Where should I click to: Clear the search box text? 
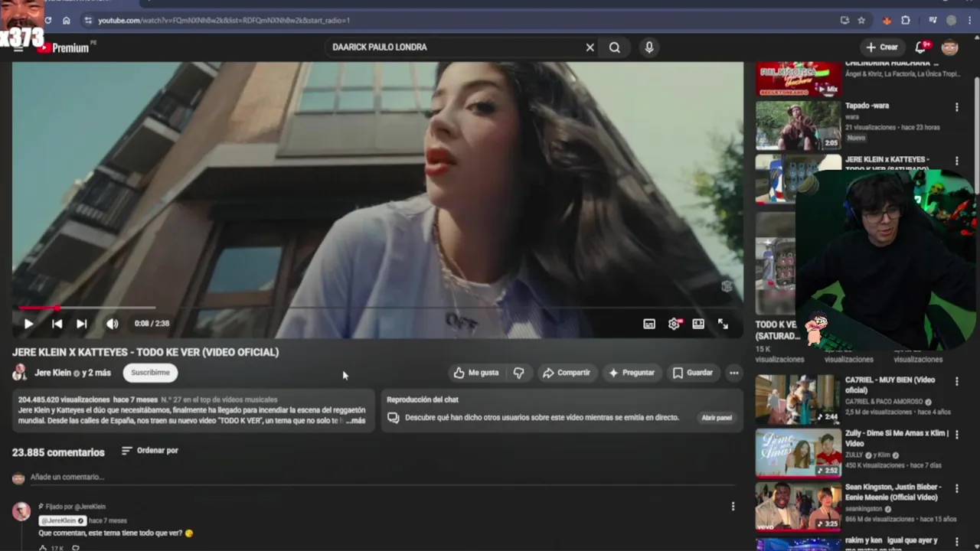(590, 47)
